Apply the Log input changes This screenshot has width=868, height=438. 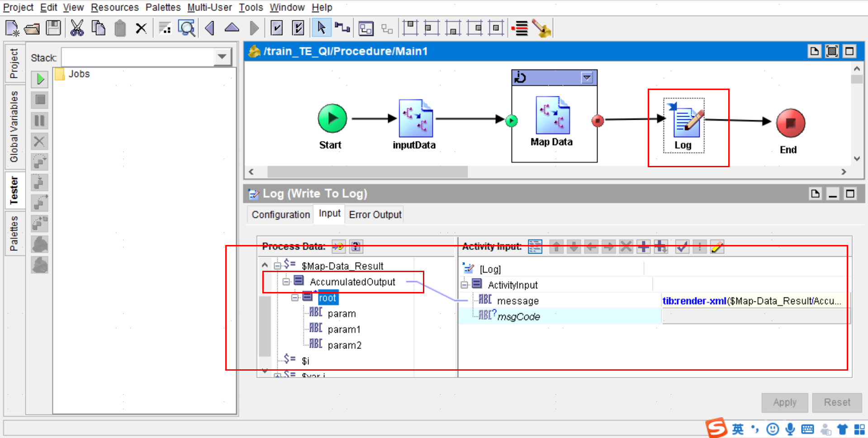click(784, 402)
